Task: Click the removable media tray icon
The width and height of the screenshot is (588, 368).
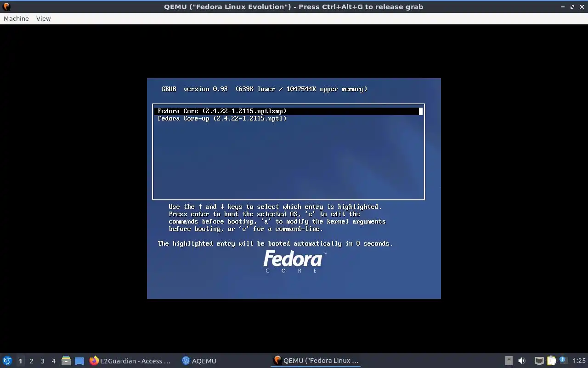Action: point(509,361)
